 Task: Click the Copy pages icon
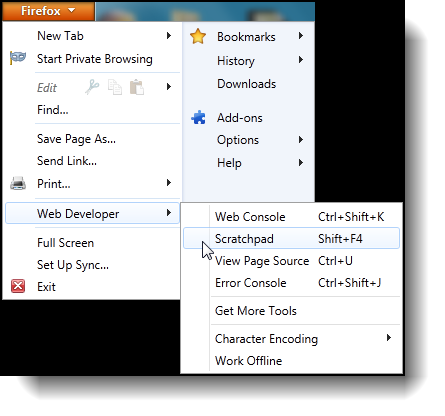115,87
